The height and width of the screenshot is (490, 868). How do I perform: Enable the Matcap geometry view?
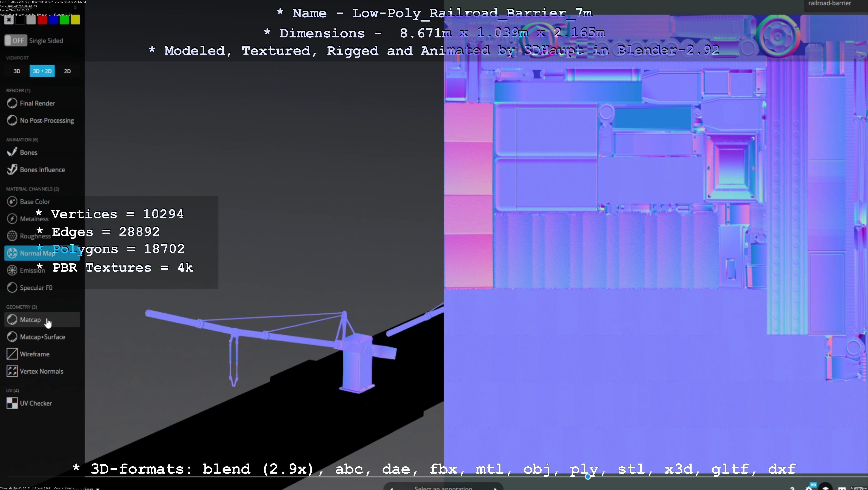coord(30,320)
